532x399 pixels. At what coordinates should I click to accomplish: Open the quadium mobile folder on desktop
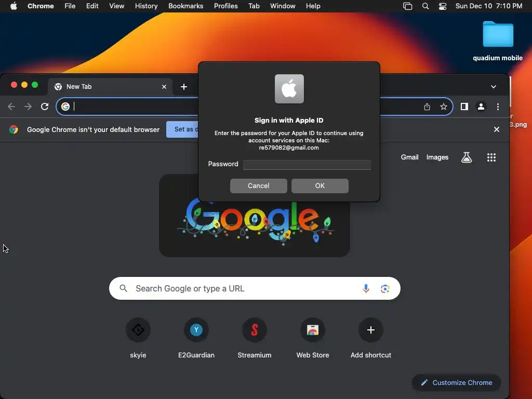coord(498,41)
